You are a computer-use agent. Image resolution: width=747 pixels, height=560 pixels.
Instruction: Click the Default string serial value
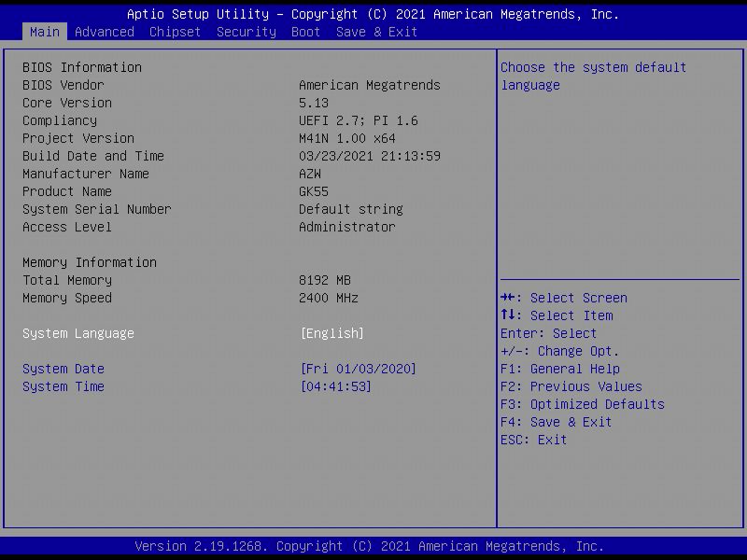351,209
